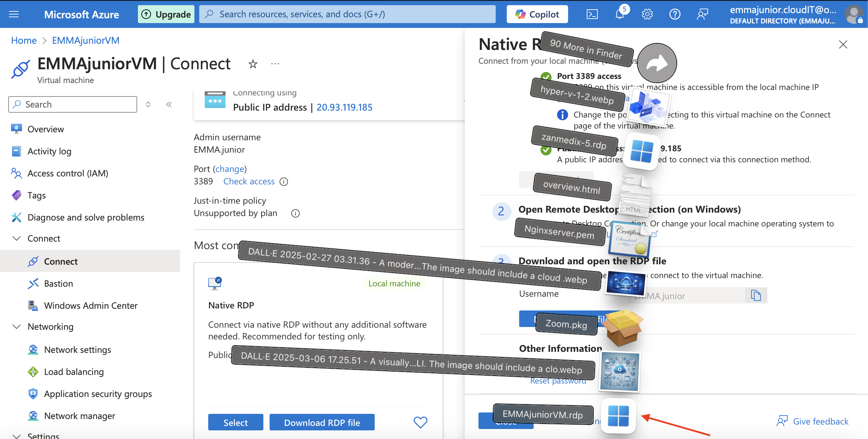Open the Nginxserver.pem certificate icon
The image size is (868, 439).
pos(629,238)
